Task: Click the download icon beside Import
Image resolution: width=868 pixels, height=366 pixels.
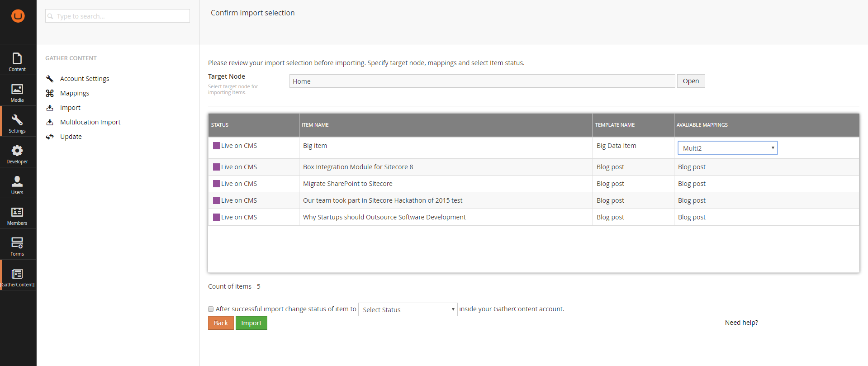Action: coord(50,108)
